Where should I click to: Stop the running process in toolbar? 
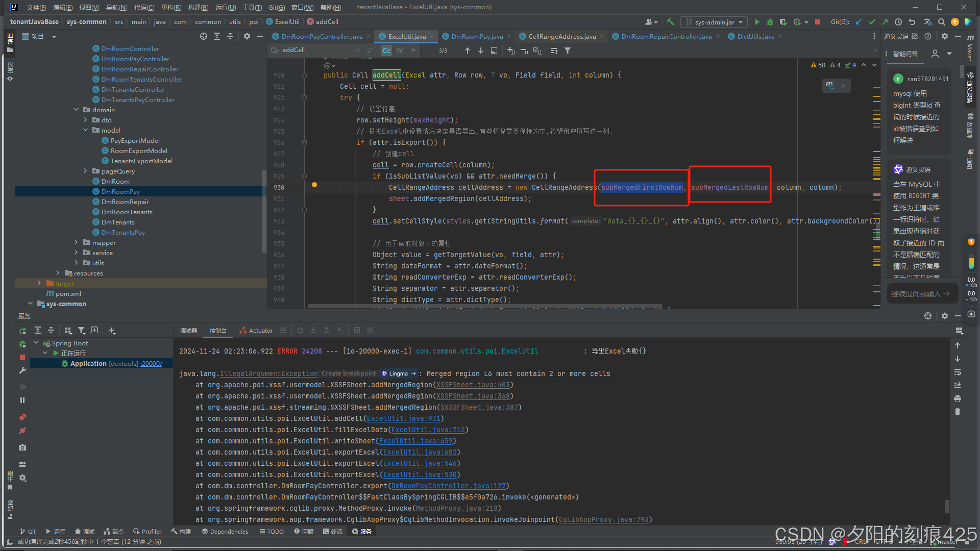[x=818, y=22]
